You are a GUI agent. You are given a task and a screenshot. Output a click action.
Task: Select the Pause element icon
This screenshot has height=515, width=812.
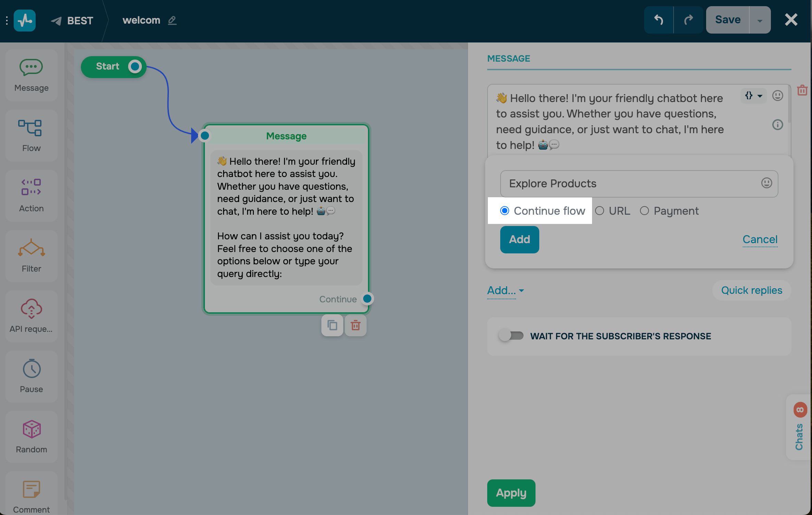click(31, 369)
